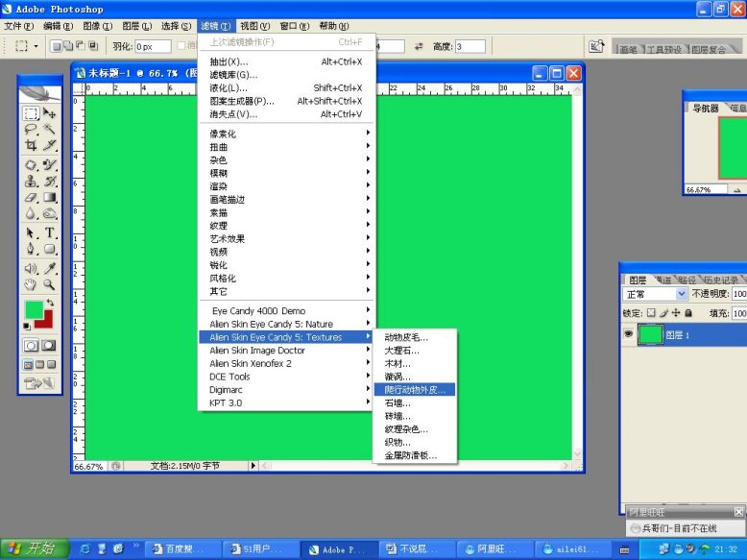Choose Standard Screen Mode
The height and width of the screenshot is (560, 747).
tap(28, 365)
